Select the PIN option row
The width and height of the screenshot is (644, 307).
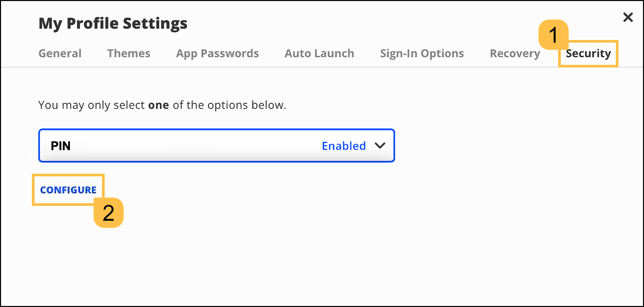pyautogui.click(x=216, y=145)
